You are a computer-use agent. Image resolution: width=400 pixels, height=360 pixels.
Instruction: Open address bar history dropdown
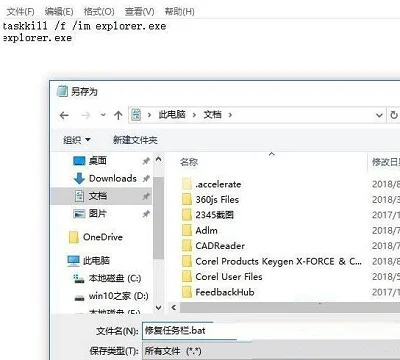pos(379,115)
